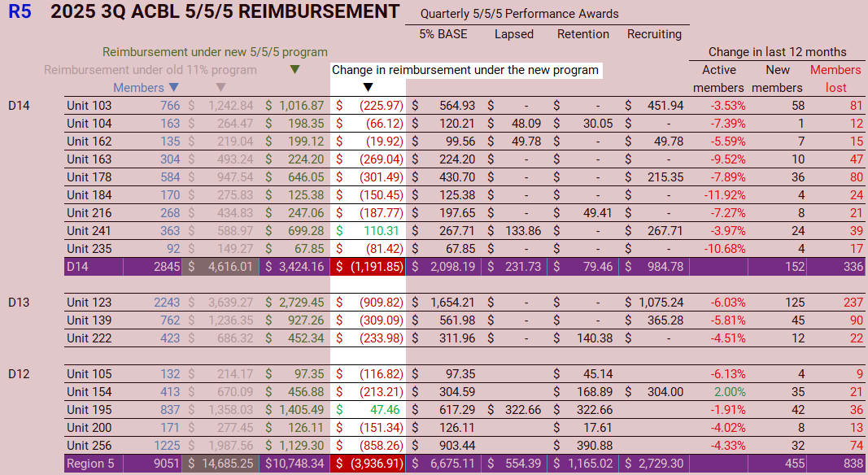Click the Unit 139 row label

89,320
